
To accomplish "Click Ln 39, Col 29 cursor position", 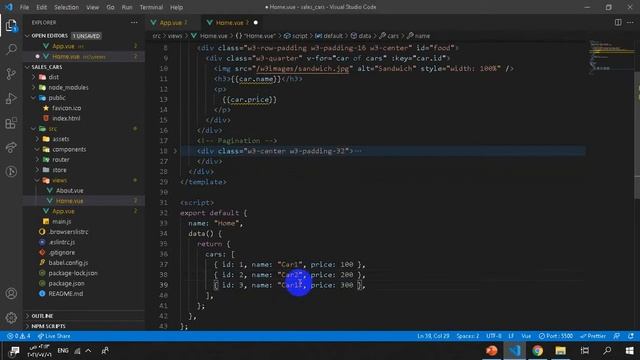I will click(433, 336).
